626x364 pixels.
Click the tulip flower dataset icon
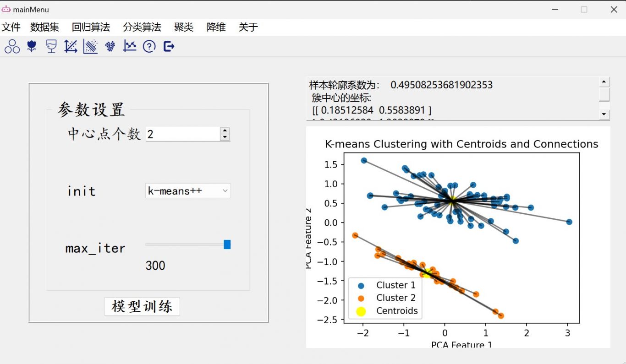(32, 46)
